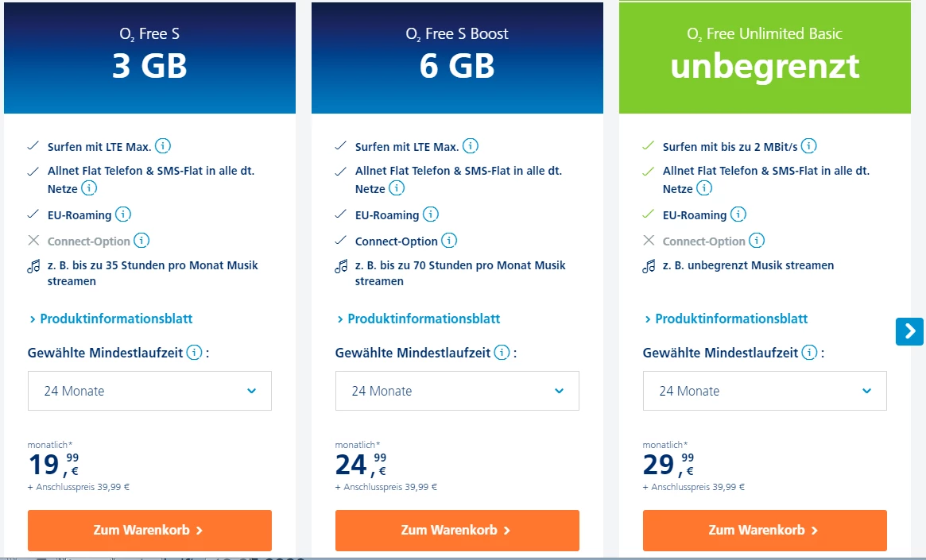Viewport: 926px width, 560px height.
Task: Open EU-Roaming info icon in Free S plan
Action: (x=123, y=214)
